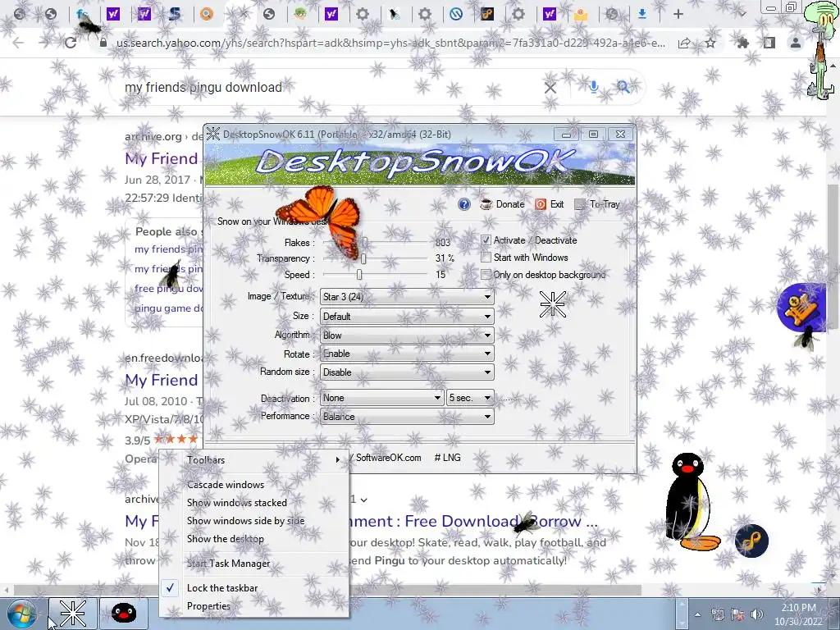The image size is (840, 630).
Task: Show hidden system tray icons arrow
Action: tap(697, 614)
